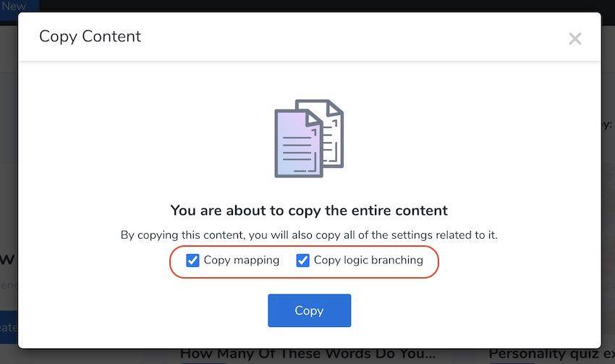Uncheck the Copy logic branching checkbox
This screenshot has width=615, height=364.
click(302, 260)
